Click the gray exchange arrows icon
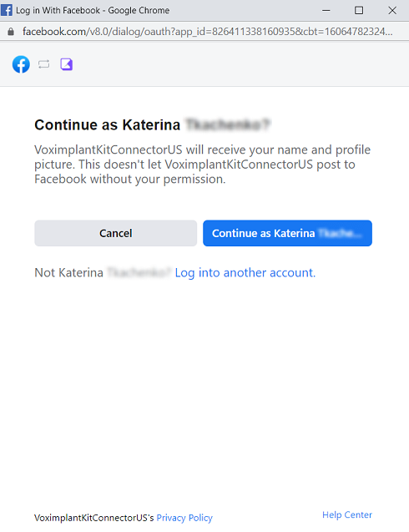Image resolution: width=409 pixels, height=532 pixels. click(43, 64)
